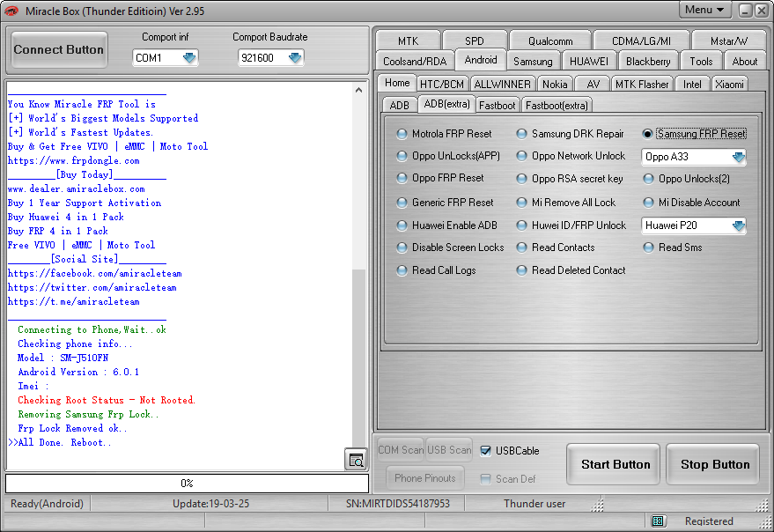Select Read Sms radio button
Viewport: 774px width, 532px height.
point(673,248)
